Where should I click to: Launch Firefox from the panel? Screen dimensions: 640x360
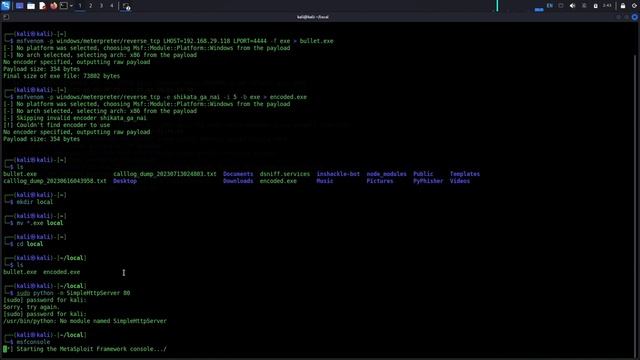pyautogui.click(x=53, y=6)
